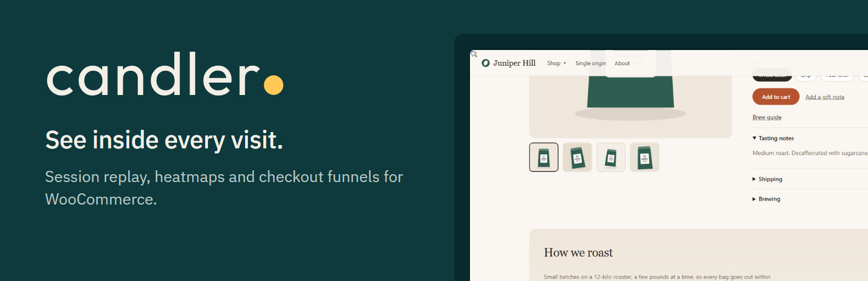Click the Juniper Hill leaf logo icon
868x281 pixels.
tap(486, 63)
